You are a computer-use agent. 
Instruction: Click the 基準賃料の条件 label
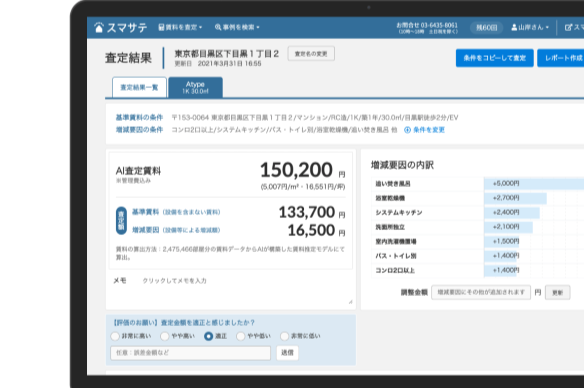139,118
